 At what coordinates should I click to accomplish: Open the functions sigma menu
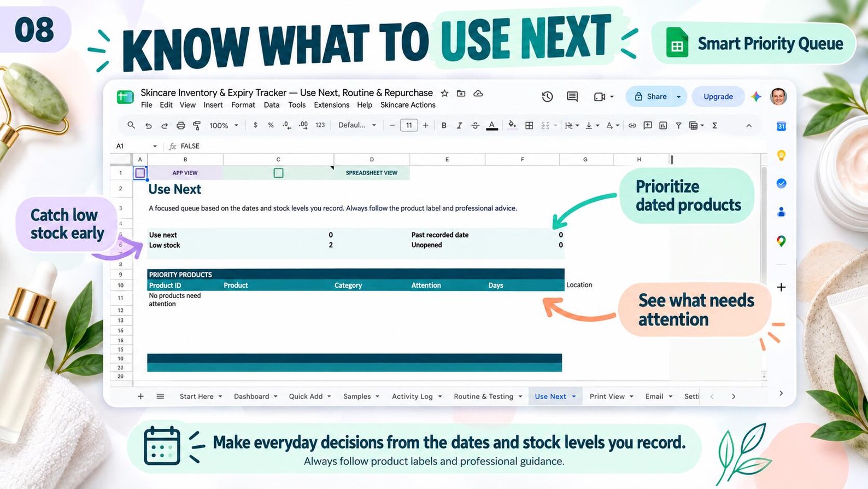[714, 125]
